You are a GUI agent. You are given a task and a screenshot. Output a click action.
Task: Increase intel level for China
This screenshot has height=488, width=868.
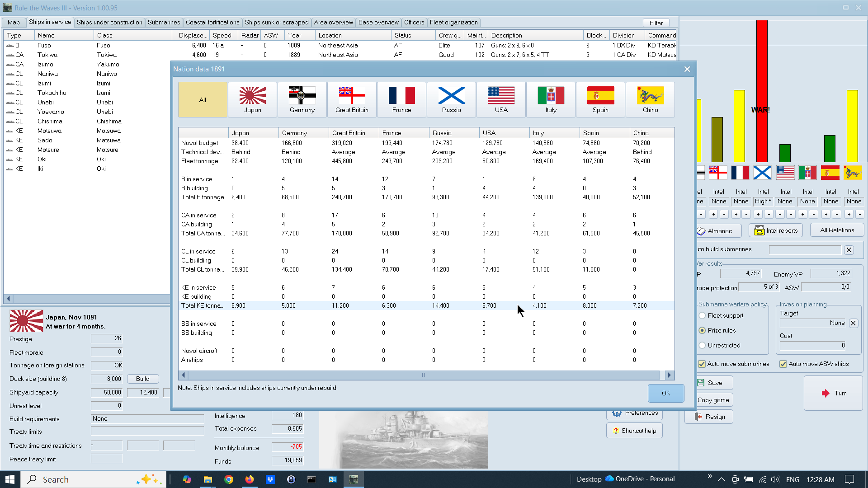pos(849,214)
